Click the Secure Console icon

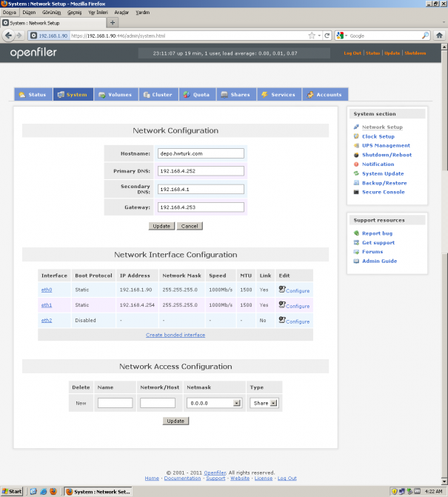(356, 192)
